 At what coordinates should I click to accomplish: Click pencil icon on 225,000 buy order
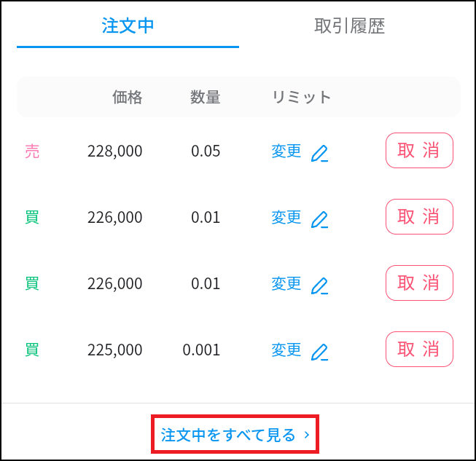(x=320, y=352)
